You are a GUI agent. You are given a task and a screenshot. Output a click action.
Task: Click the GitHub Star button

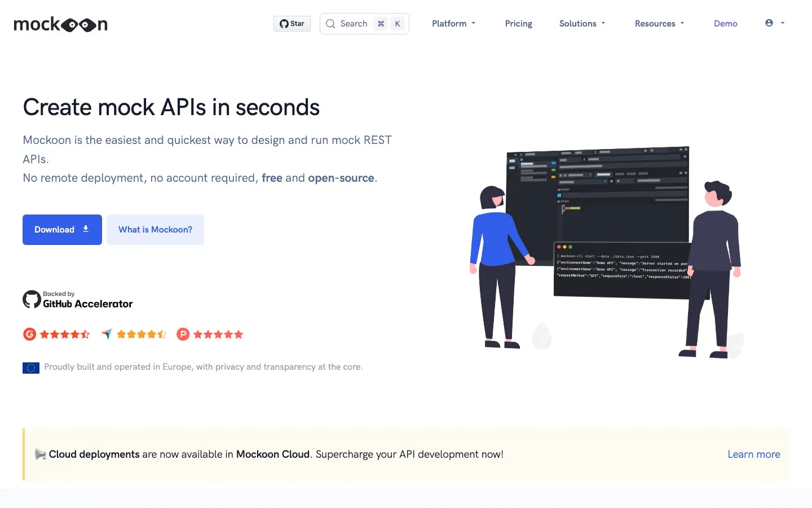click(292, 24)
